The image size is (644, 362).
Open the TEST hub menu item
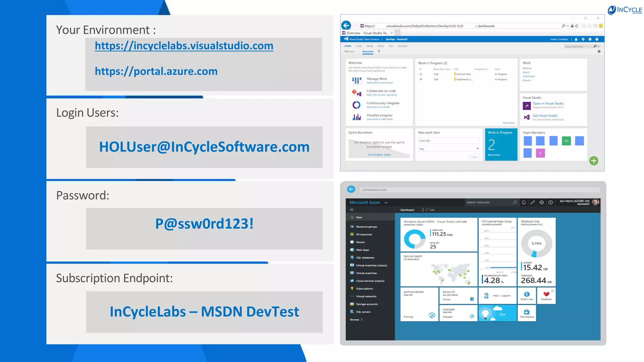coord(391,46)
